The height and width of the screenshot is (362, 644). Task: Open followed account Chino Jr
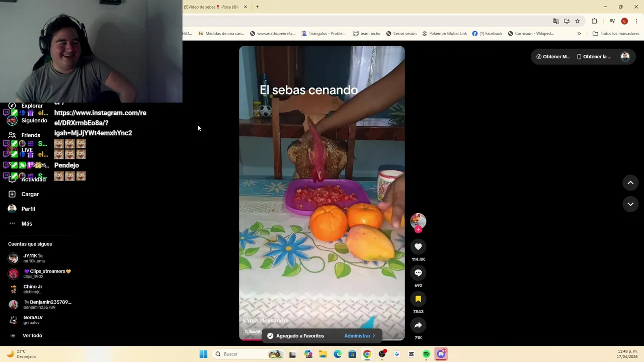pyautogui.click(x=26, y=289)
